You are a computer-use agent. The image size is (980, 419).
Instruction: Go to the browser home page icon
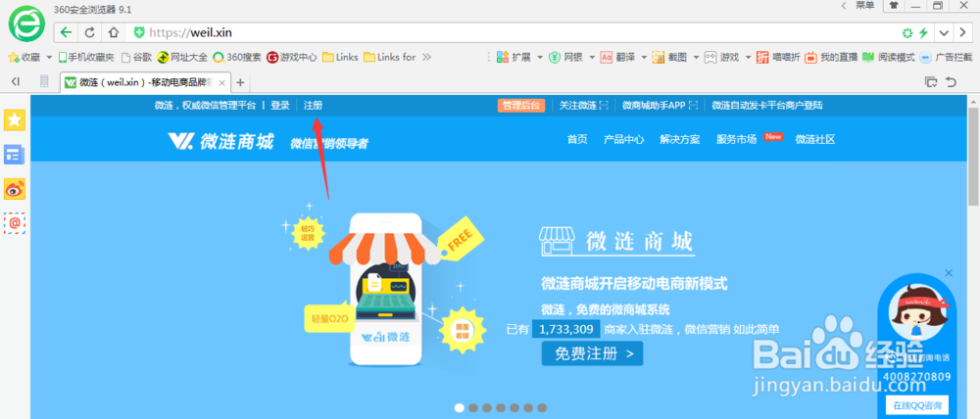coord(113,32)
